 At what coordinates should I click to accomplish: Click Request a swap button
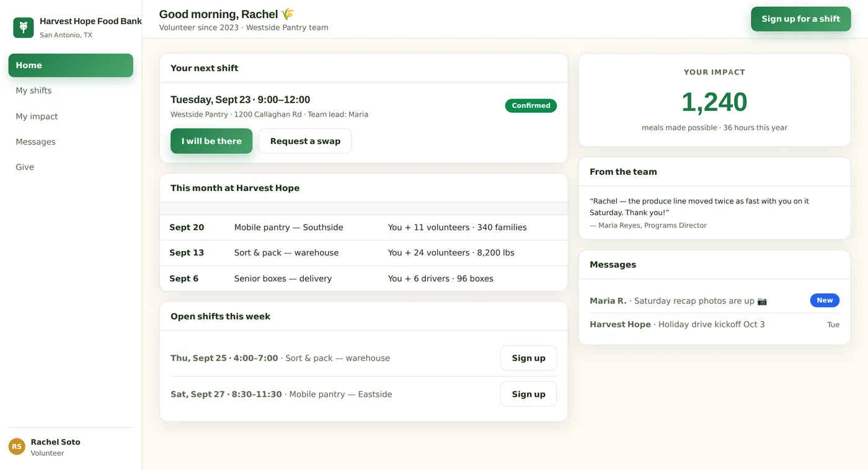305,141
